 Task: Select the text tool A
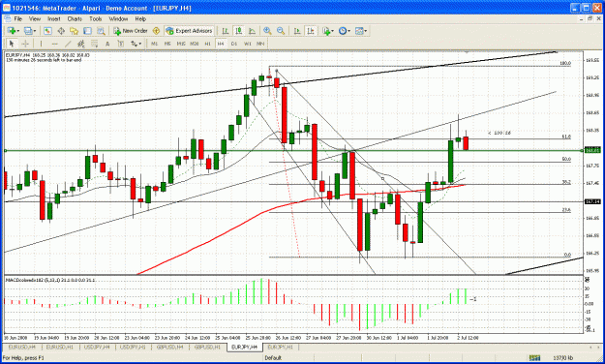[107, 44]
